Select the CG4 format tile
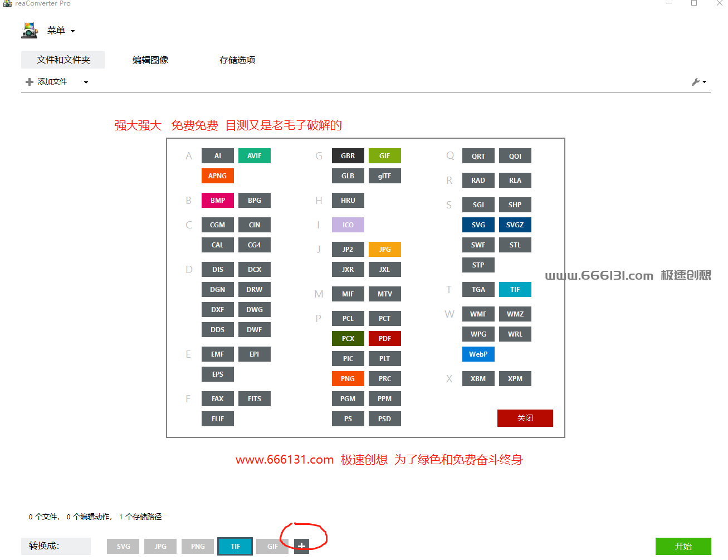 tap(255, 245)
